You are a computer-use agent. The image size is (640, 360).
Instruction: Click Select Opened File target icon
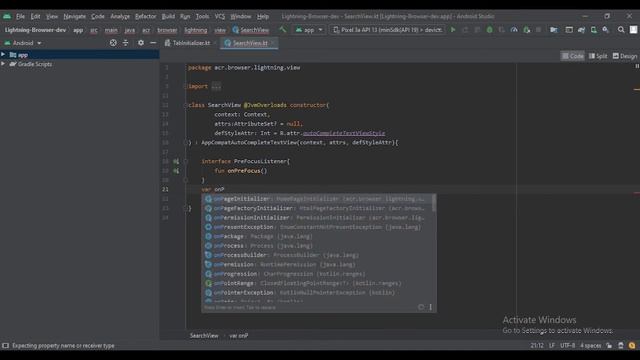[113, 43]
